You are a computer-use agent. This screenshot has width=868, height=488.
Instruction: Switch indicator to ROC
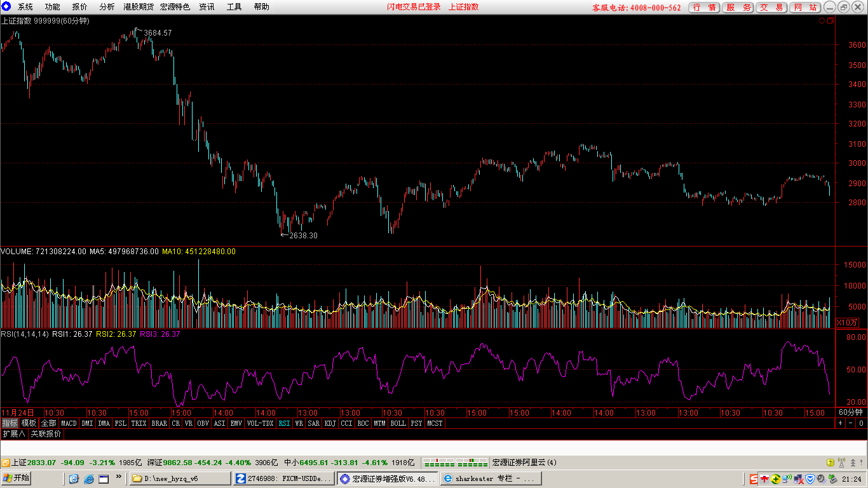point(363,423)
